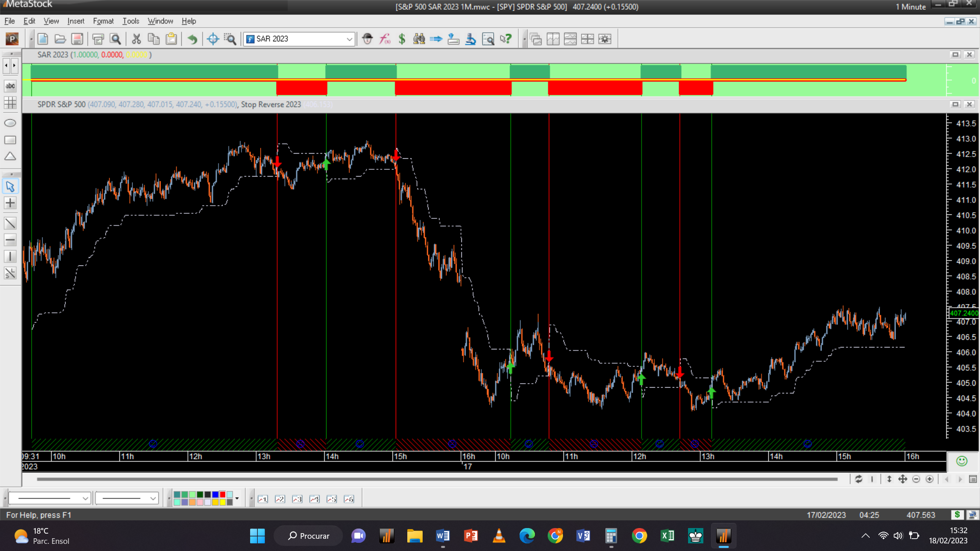Open the line weight dropdown
The height and width of the screenshot is (551, 980).
[x=153, y=498]
